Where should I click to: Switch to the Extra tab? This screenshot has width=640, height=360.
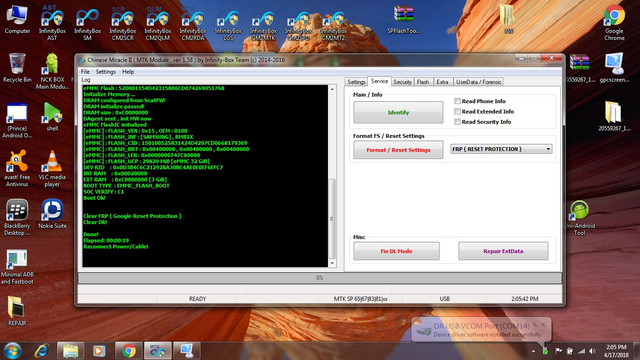[442, 82]
